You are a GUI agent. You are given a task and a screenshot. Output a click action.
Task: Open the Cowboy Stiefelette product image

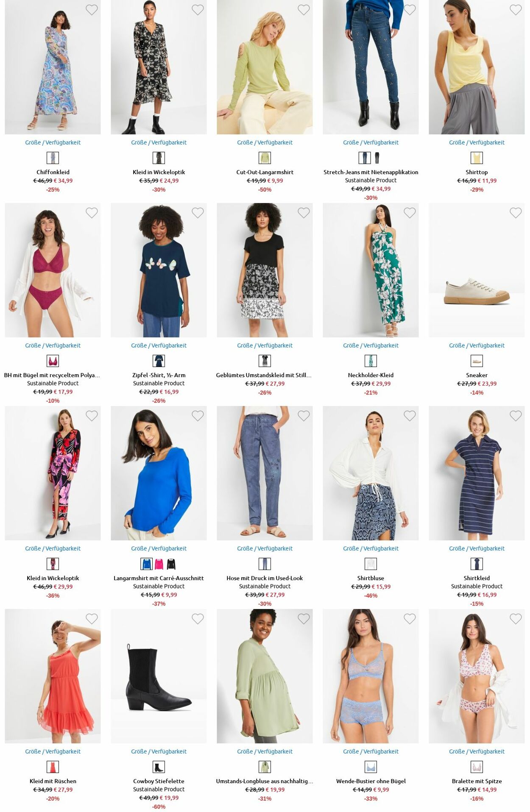159,676
